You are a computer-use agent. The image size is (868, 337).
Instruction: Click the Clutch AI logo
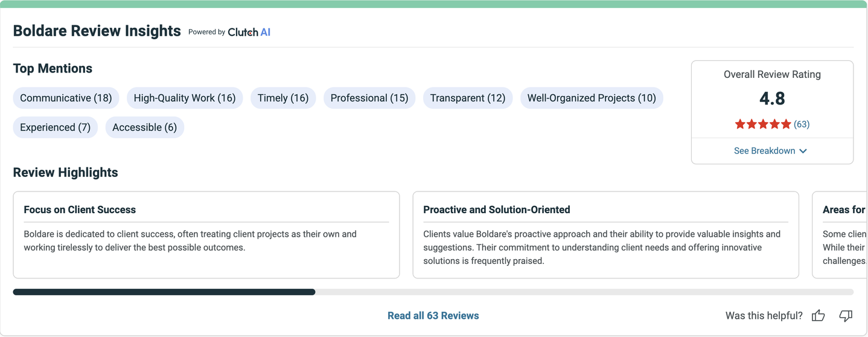pyautogui.click(x=249, y=32)
